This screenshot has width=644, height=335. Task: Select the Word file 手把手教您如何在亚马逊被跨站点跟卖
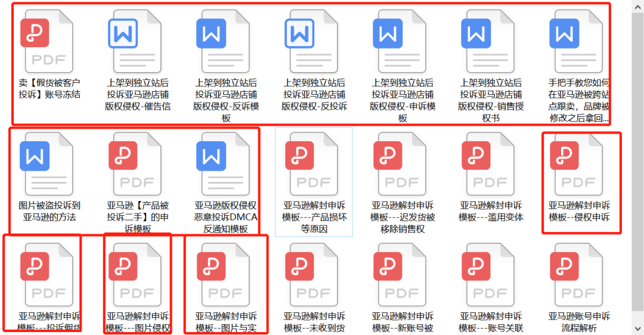click(x=578, y=66)
